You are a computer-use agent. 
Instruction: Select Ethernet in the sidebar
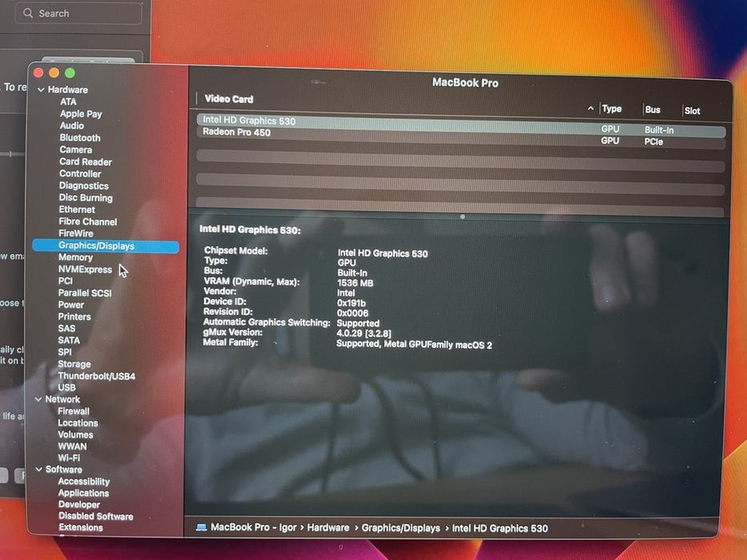click(77, 210)
